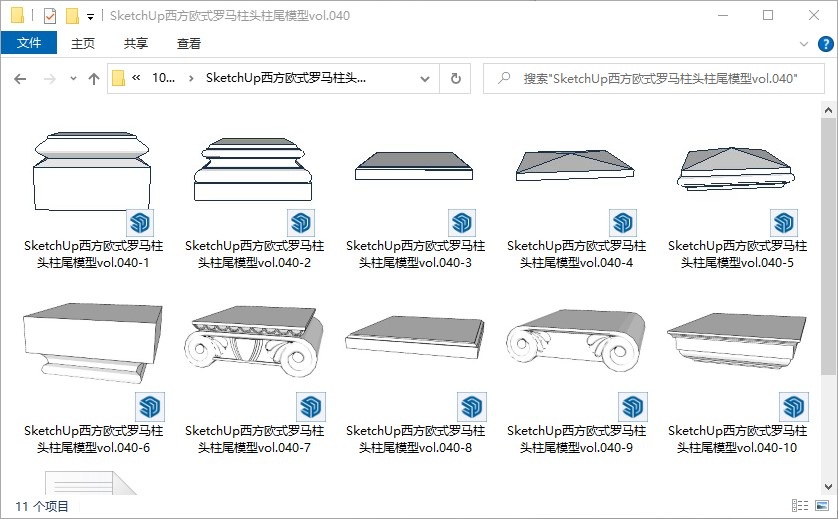Click the file name label vol.040-2

pyautogui.click(x=254, y=254)
